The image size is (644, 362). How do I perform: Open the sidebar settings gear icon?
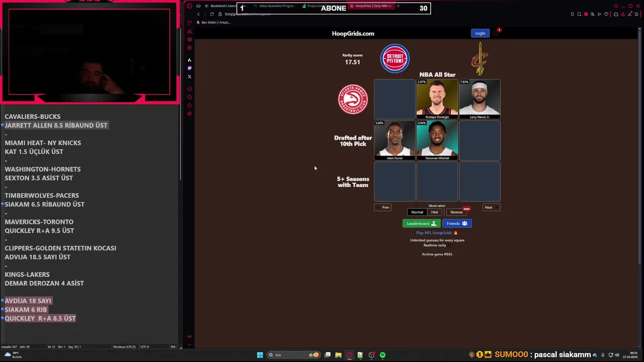pyautogui.click(x=190, y=114)
